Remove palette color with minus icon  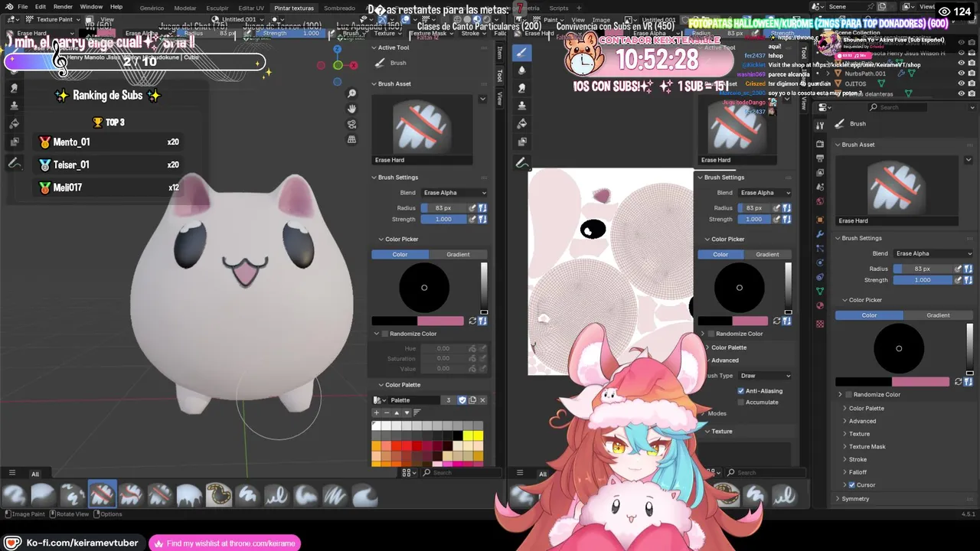pyautogui.click(x=386, y=412)
